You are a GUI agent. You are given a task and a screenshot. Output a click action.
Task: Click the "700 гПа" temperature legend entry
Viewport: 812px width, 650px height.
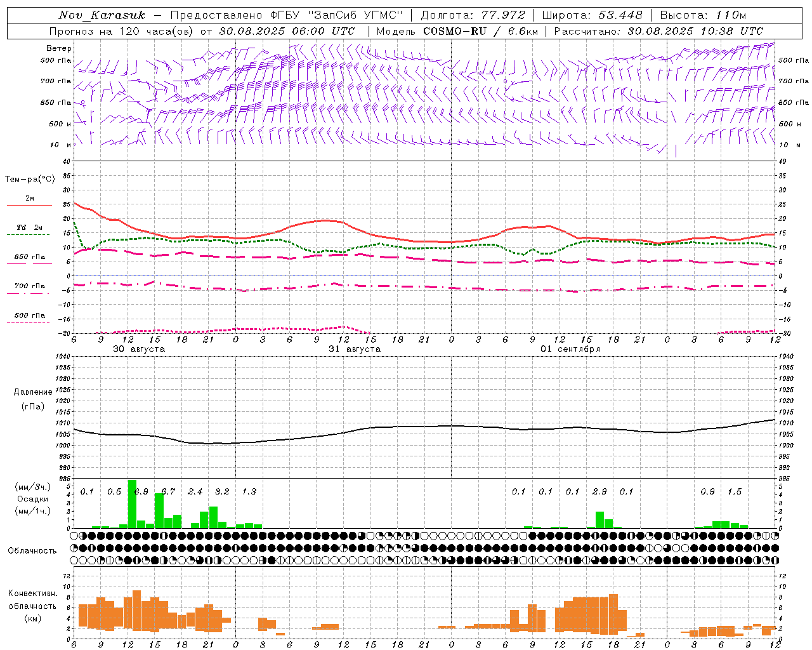29,289
